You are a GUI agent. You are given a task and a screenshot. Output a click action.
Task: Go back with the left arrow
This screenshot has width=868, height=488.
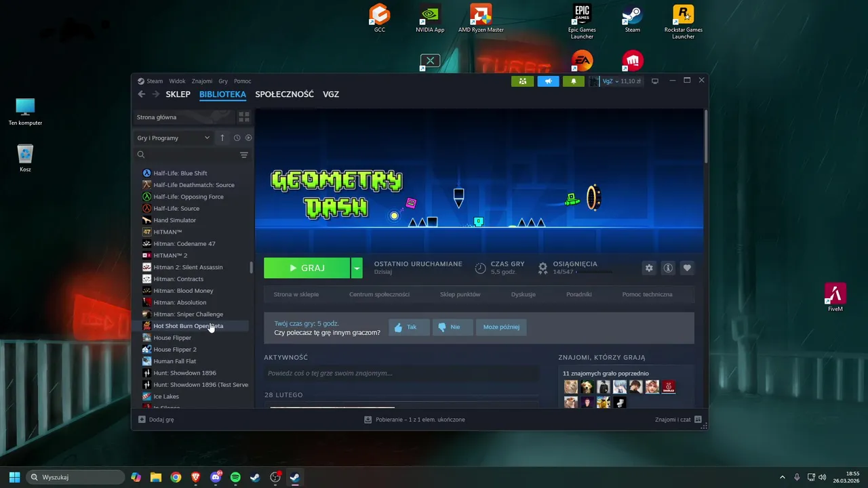(x=141, y=94)
